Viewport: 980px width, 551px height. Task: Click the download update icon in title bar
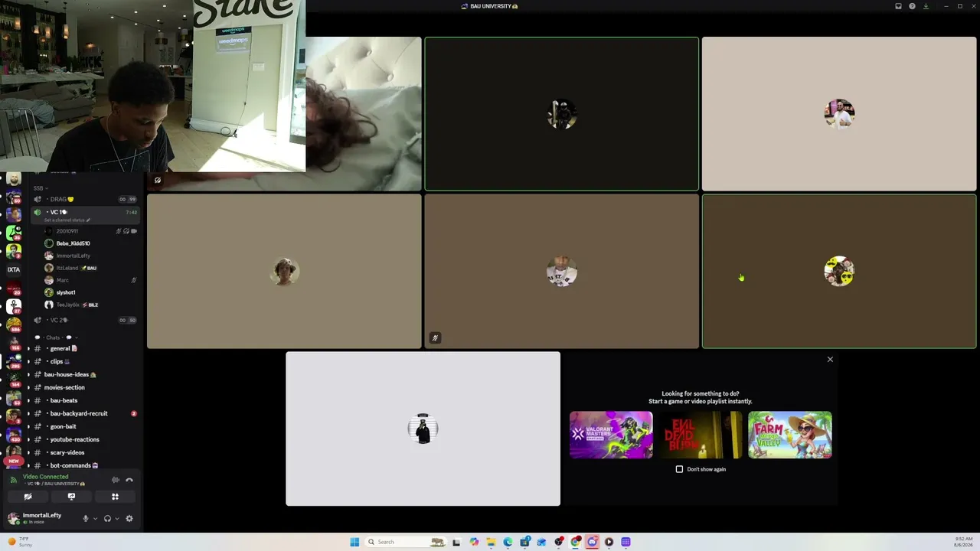[926, 6]
